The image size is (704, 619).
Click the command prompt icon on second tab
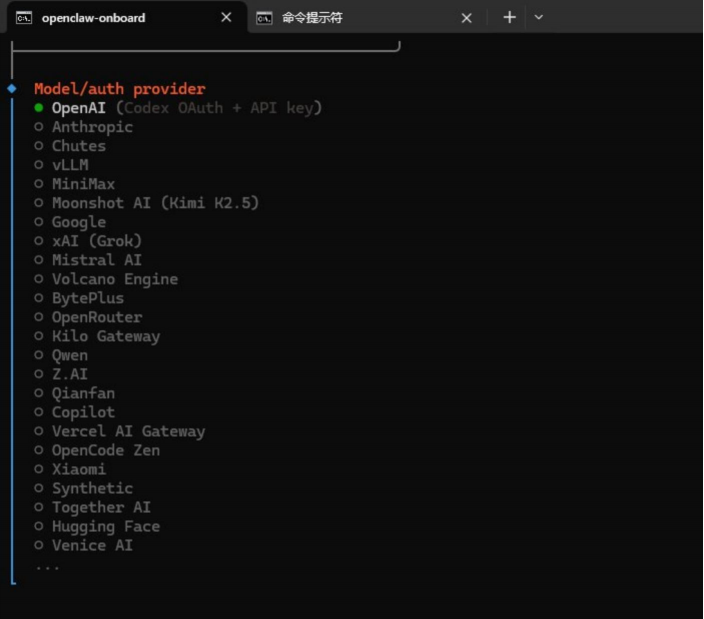pos(264,18)
